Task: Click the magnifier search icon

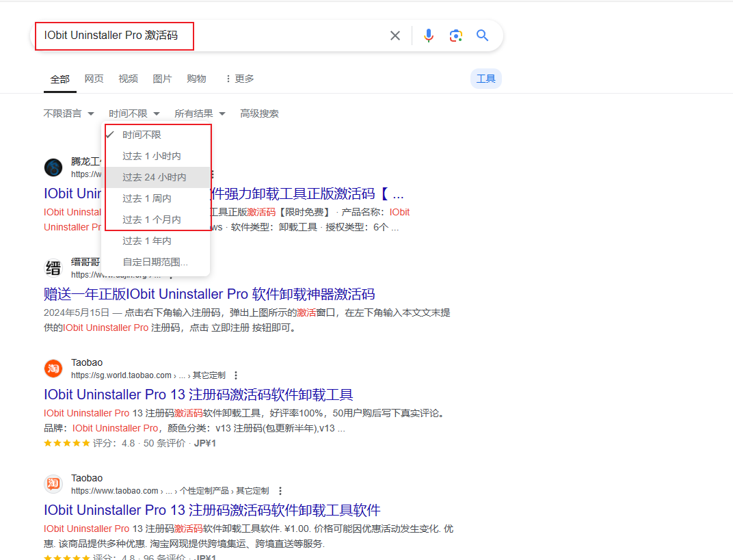Action: 483,36
